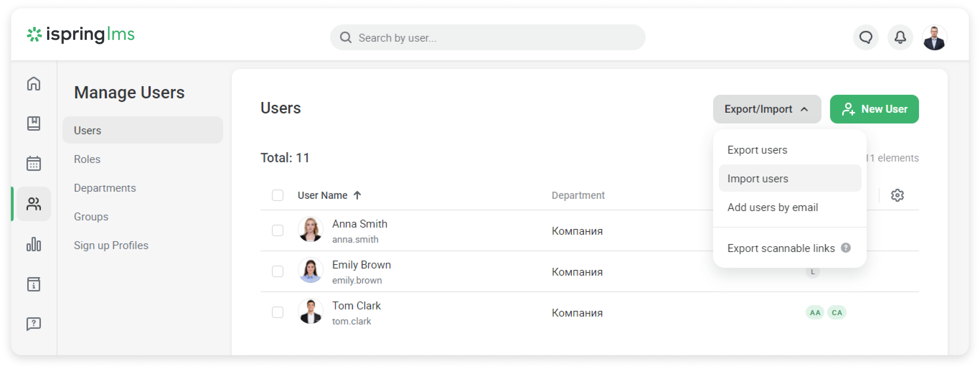This screenshot has width=980, height=369.
Task: Tick the select-all users checkbox
Action: 277,195
